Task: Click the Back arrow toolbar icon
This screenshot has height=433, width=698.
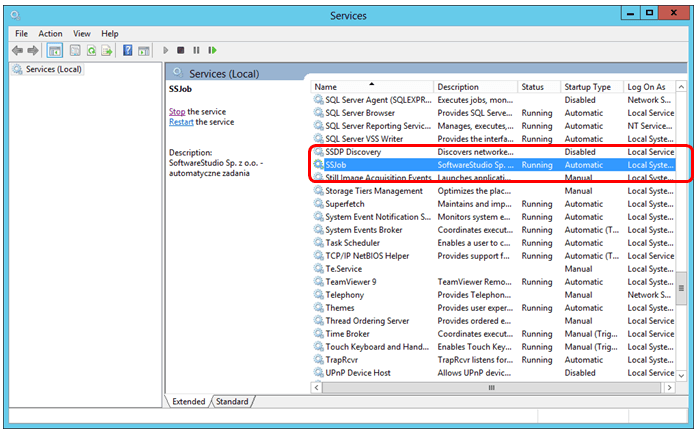Action: point(17,51)
